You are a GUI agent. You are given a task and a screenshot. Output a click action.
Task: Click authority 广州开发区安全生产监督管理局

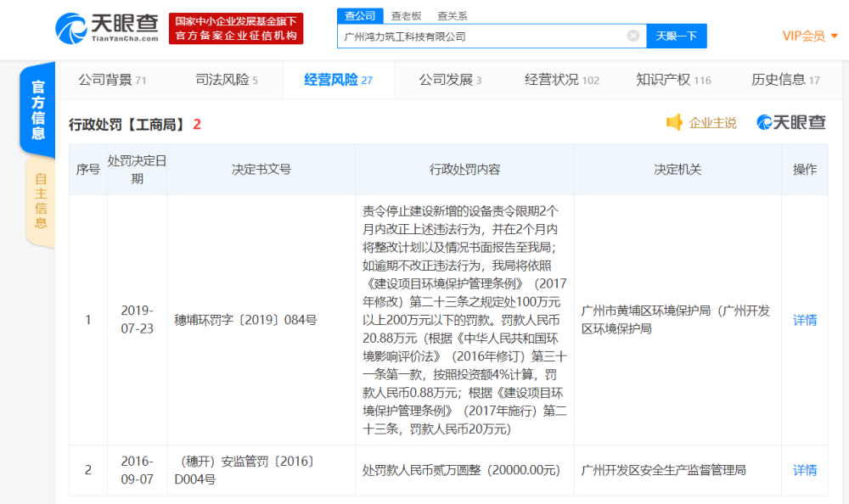pyautogui.click(x=663, y=470)
